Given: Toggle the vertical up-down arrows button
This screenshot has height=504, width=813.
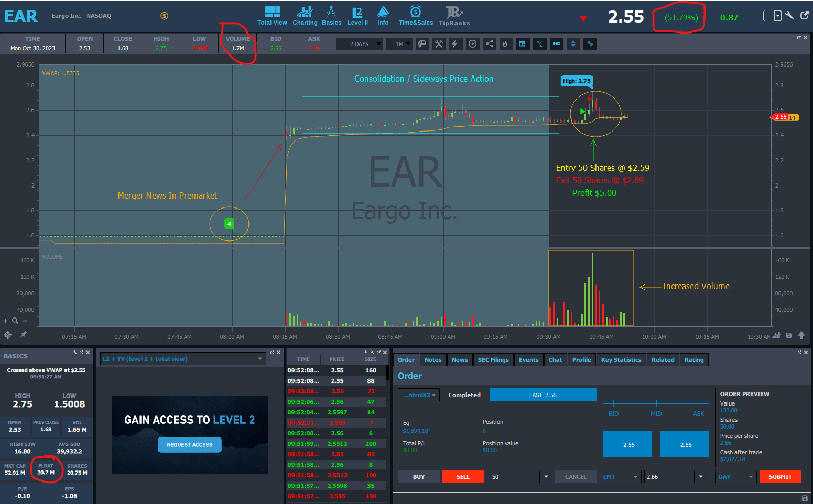Looking at the screenshot, I should click(573, 44).
